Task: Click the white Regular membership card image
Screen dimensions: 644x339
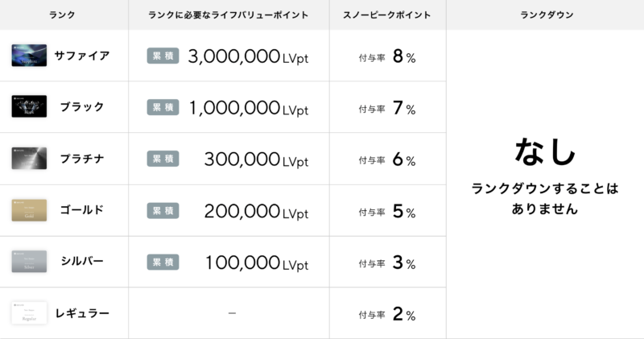Action: (x=29, y=313)
